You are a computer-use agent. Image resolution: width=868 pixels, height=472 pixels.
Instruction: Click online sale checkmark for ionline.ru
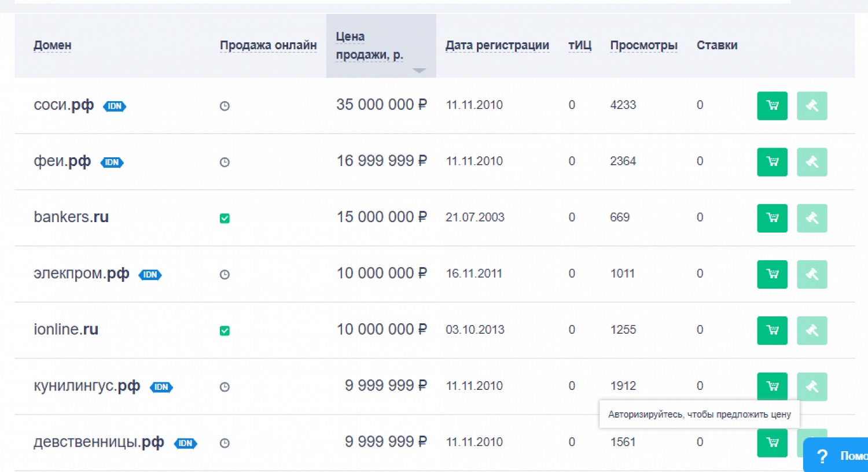pos(225,330)
